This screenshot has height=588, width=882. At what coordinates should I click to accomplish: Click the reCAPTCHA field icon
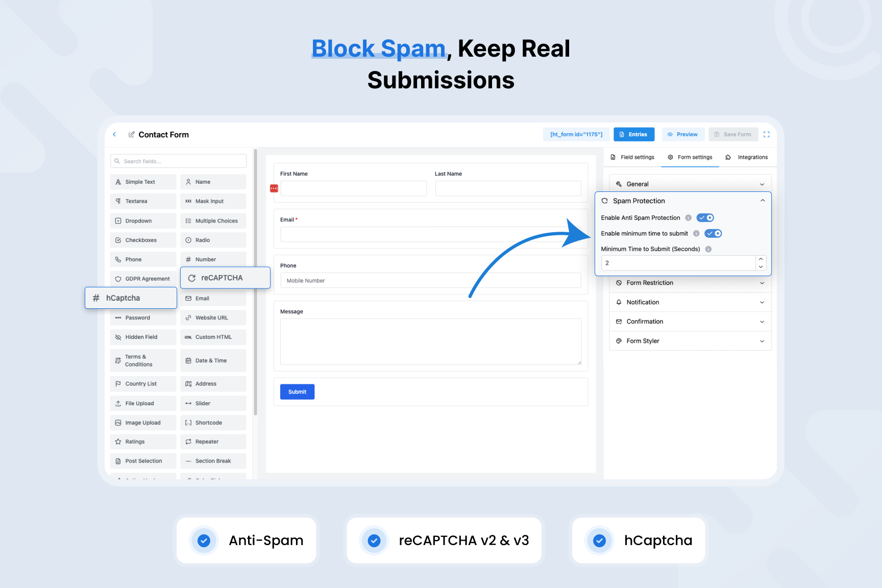[x=192, y=278]
